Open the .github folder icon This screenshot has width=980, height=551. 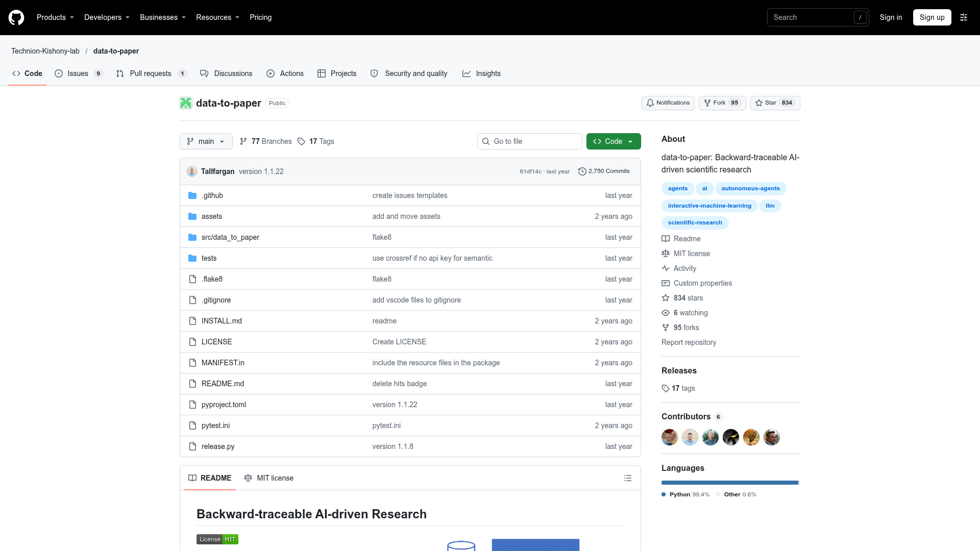(192, 195)
